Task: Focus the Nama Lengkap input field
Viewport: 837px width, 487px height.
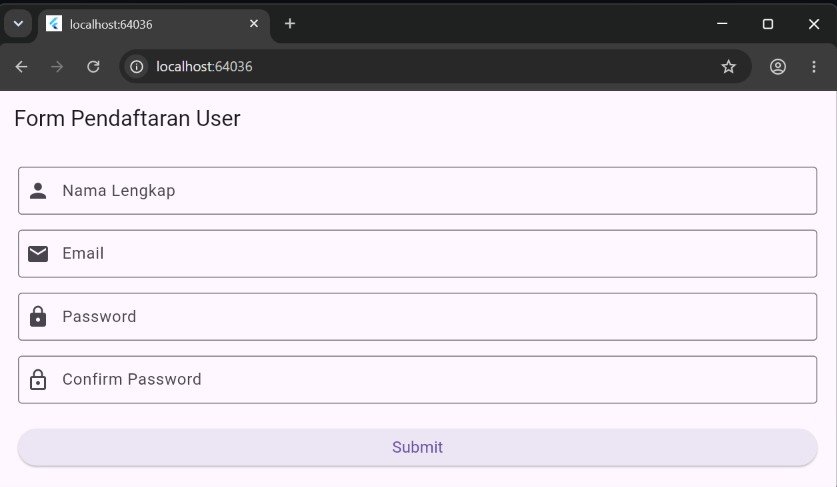Action: point(417,191)
